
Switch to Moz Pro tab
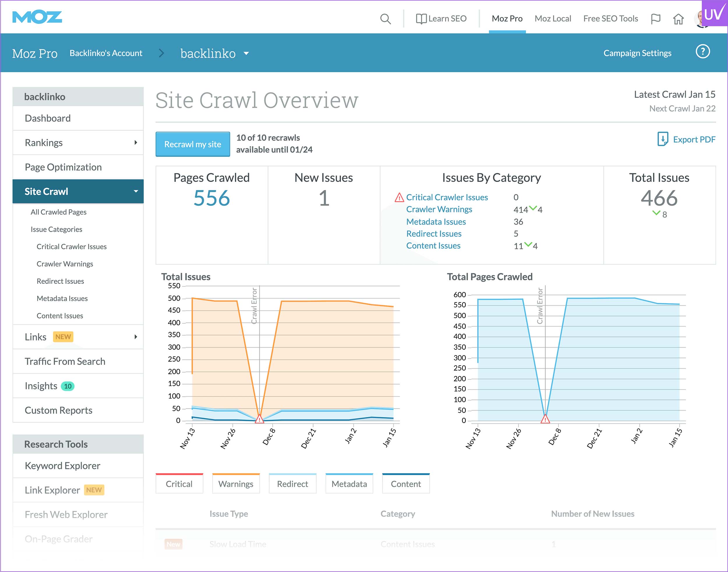pos(507,19)
